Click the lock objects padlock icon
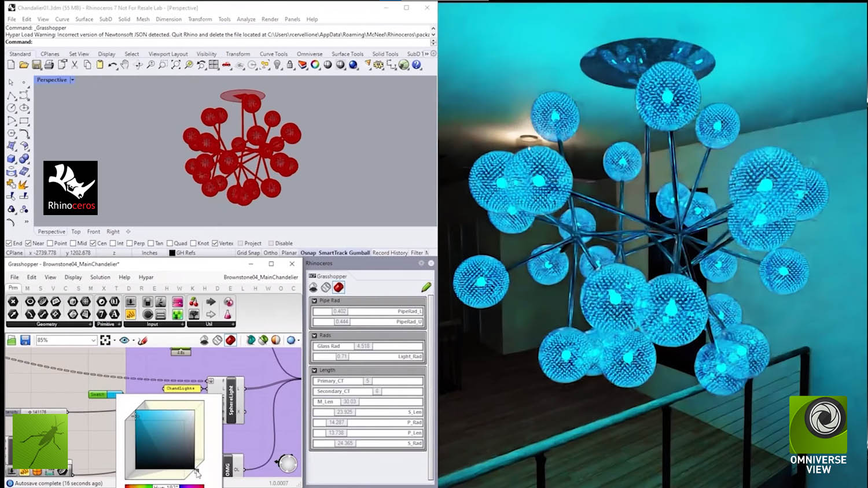Image resolution: width=868 pixels, height=488 pixels. [290, 65]
